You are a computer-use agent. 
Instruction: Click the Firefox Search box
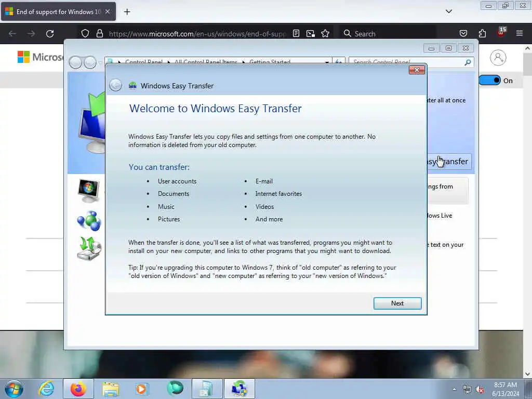pos(388,34)
